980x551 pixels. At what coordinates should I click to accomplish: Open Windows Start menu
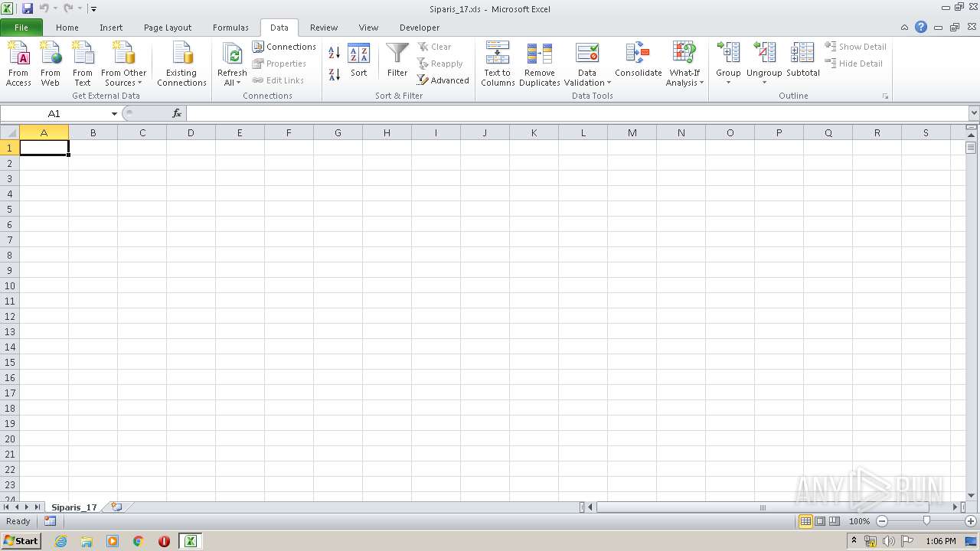coord(21,541)
